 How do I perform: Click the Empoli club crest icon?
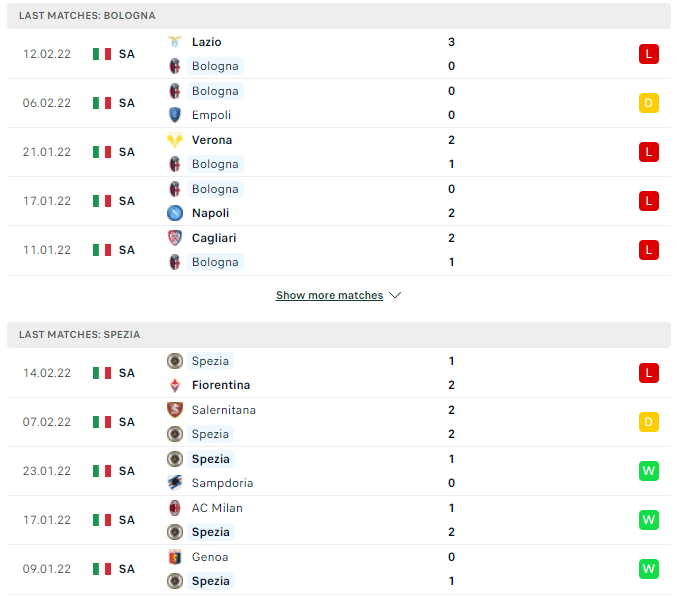coord(174,115)
